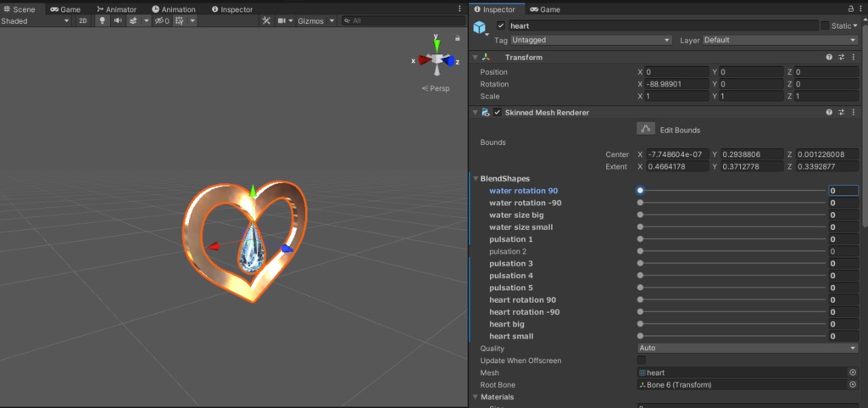Open Transform component help icon
Image resolution: width=868 pixels, height=408 pixels.
pos(829,57)
